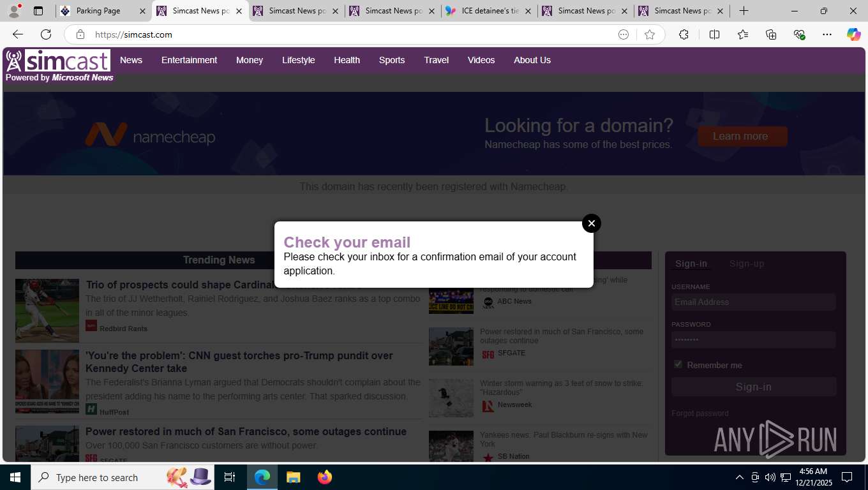Switch to the ICE detainee tab
Screen dimensions: 868x490
tap(489, 11)
